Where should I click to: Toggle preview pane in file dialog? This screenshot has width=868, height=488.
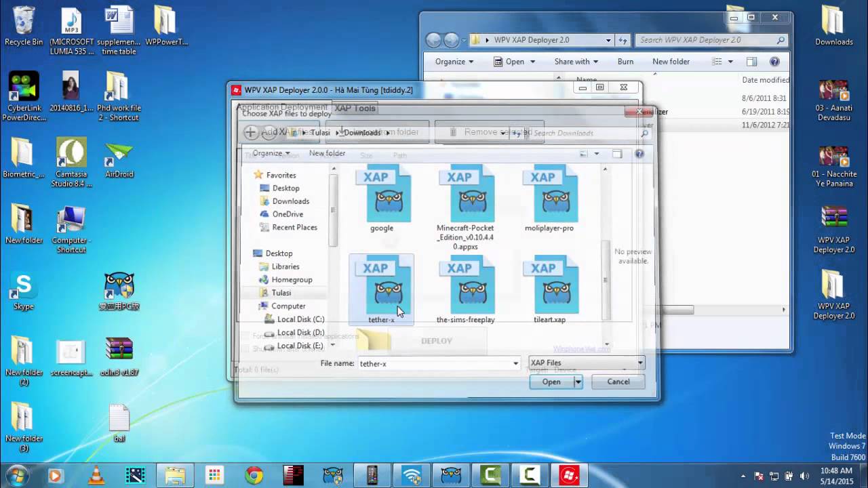(616, 154)
